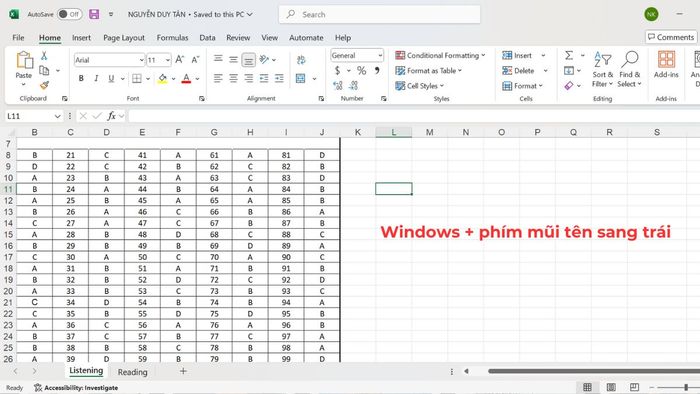Click the AutoSum sigma icon
The image size is (700, 394).
[x=569, y=55]
